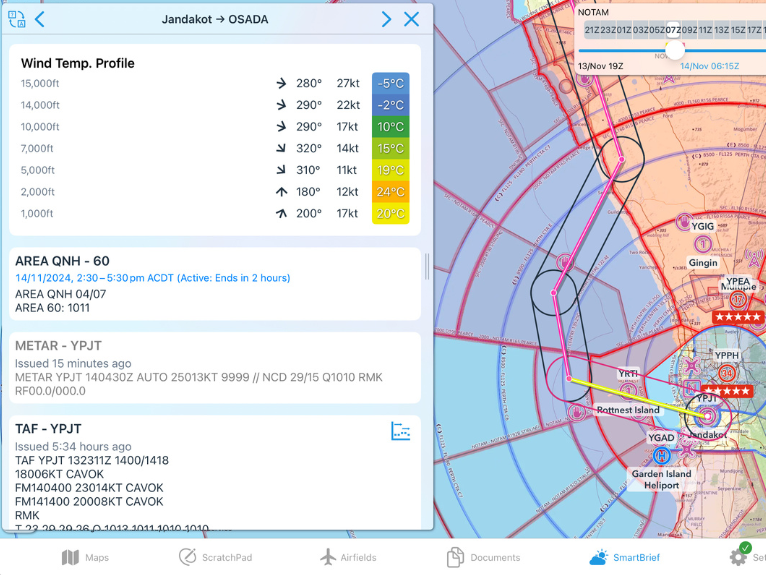Screen dimensions: 766x575
Task: Tap the route swap icon in panel header
Action: coord(17,19)
